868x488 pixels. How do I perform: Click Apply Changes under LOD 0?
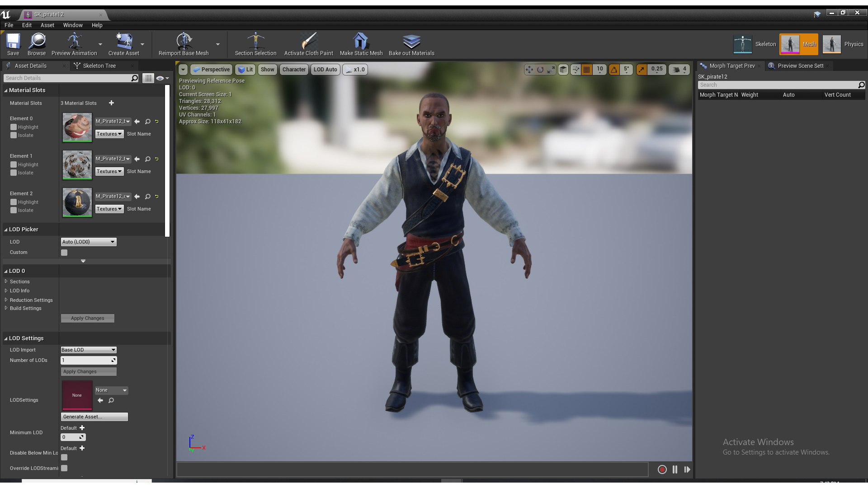(88, 319)
